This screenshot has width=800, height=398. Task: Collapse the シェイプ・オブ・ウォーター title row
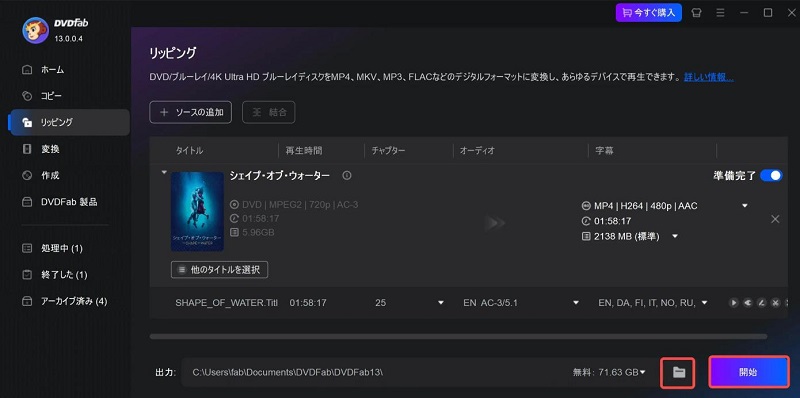(164, 172)
